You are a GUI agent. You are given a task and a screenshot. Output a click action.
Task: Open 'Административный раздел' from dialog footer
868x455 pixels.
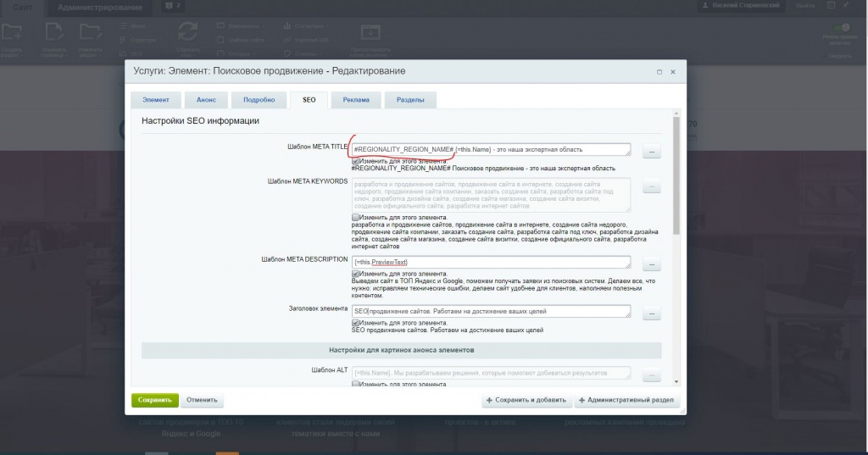[x=626, y=401]
